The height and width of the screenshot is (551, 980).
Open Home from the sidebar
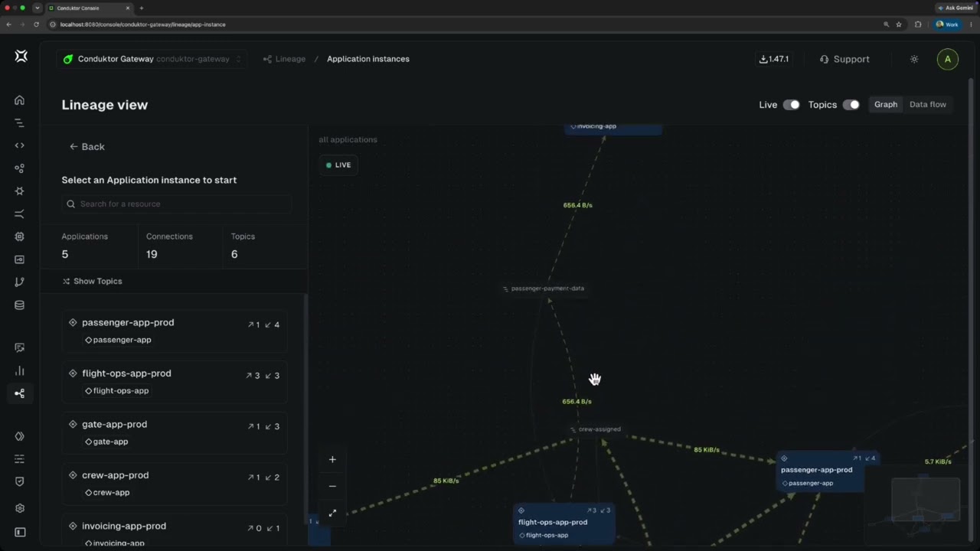pyautogui.click(x=20, y=100)
